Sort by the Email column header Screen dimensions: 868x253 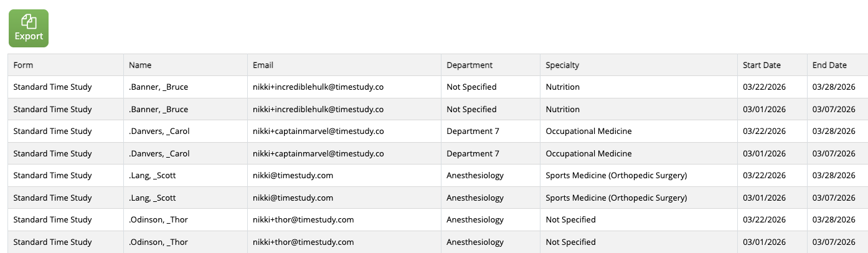[x=344, y=65]
